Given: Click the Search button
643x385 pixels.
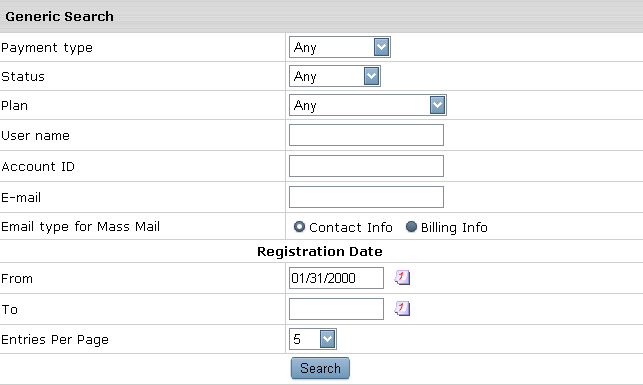Looking at the screenshot, I should (320, 368).
